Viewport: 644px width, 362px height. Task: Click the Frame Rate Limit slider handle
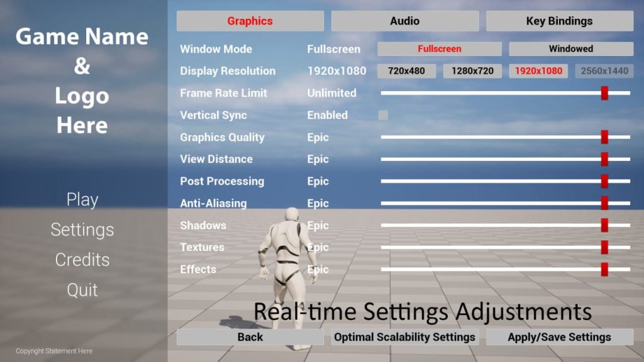coord(604,93)
